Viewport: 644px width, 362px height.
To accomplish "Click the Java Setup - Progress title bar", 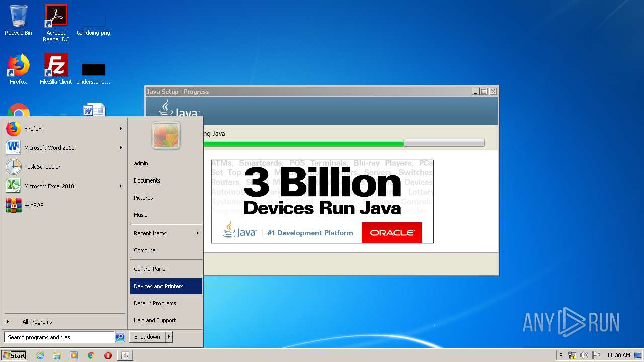I will 321,92.
